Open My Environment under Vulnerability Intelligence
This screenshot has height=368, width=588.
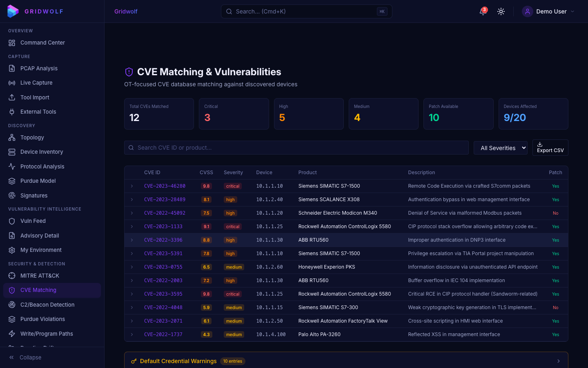(41, 250)
